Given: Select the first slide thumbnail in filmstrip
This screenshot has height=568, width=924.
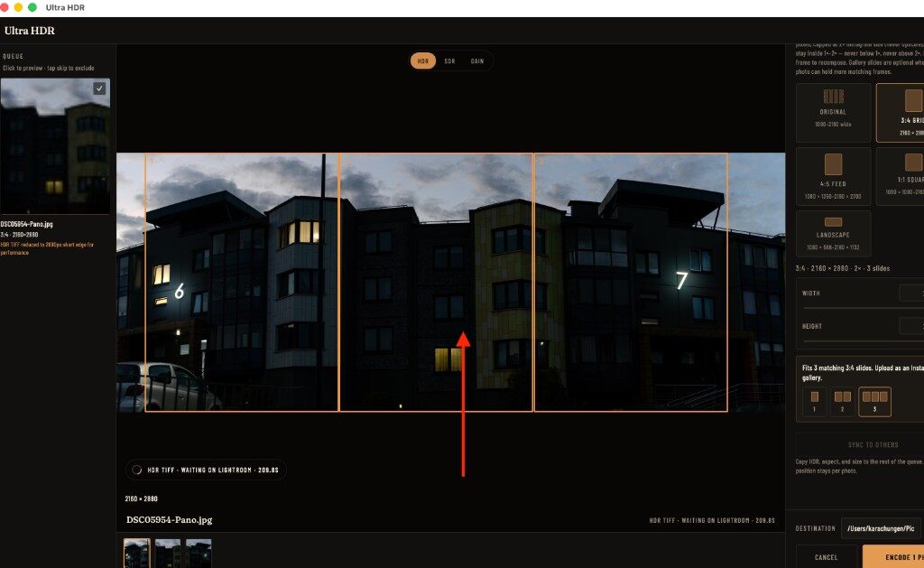Looking at the screenshot, I should (x=137, y=553).
